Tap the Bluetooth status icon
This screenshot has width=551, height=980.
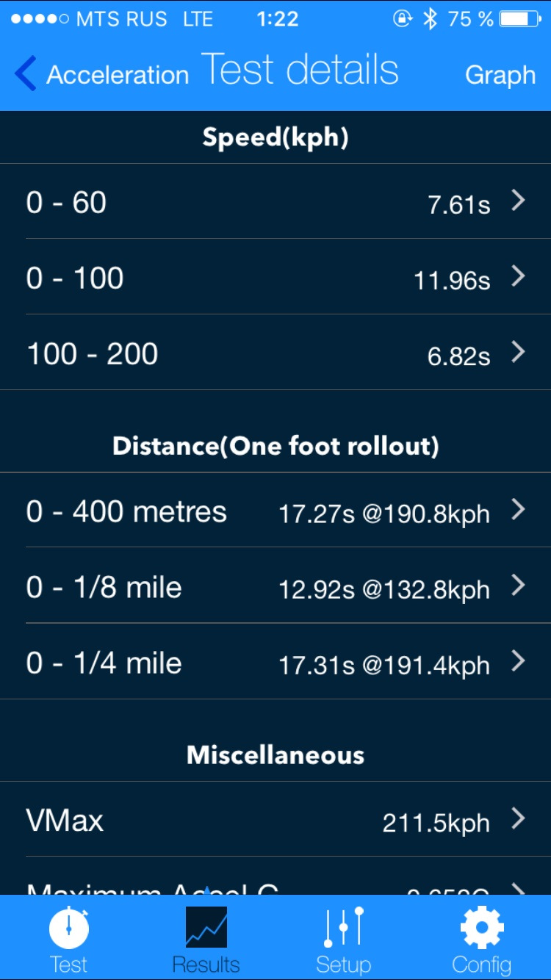click(x=430, y=20)
